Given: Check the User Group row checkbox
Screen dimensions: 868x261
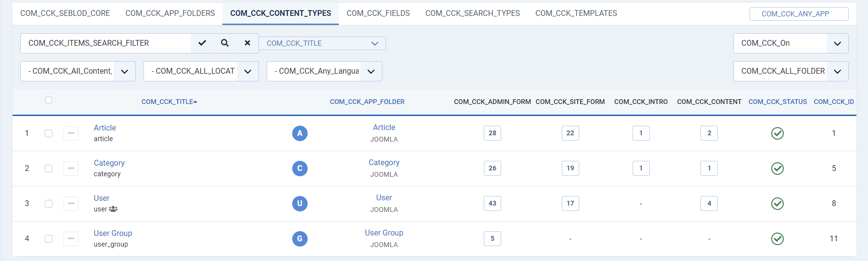Looking at the screenshot, I should click(x=49, y=239).
